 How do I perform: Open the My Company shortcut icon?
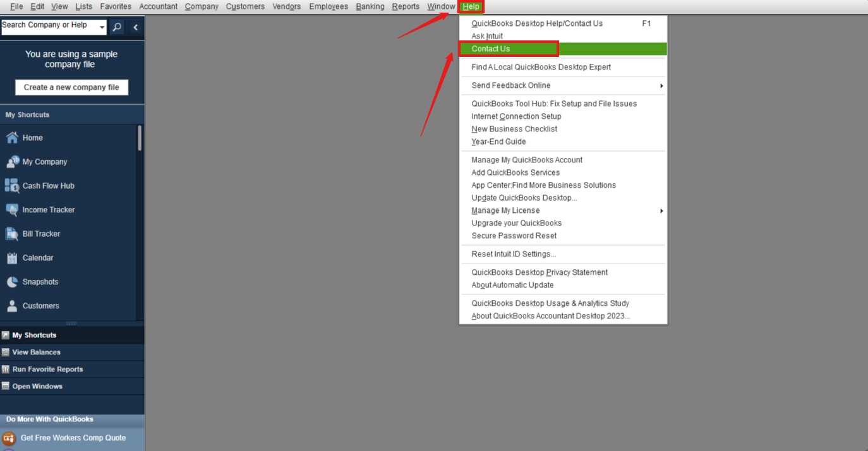pos(12,162)
